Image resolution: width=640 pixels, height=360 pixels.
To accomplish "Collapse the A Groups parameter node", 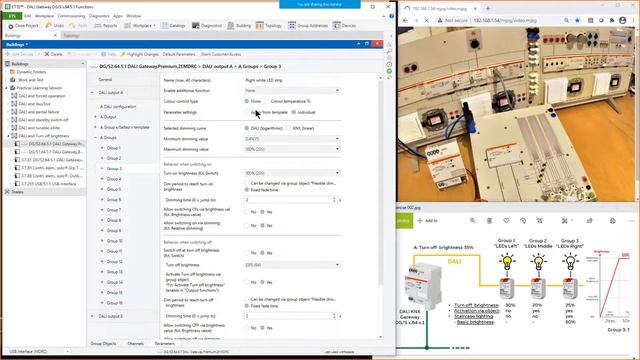I will pos(96,138).
